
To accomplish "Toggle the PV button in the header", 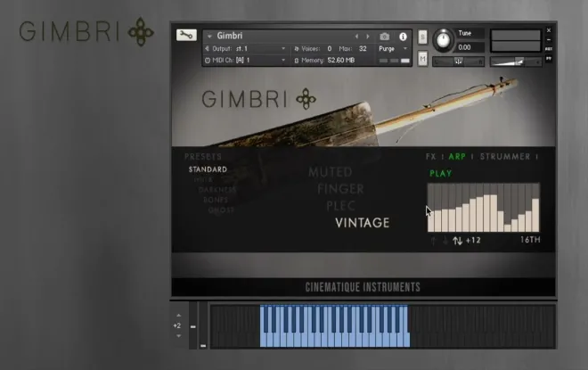I will 549,59.
